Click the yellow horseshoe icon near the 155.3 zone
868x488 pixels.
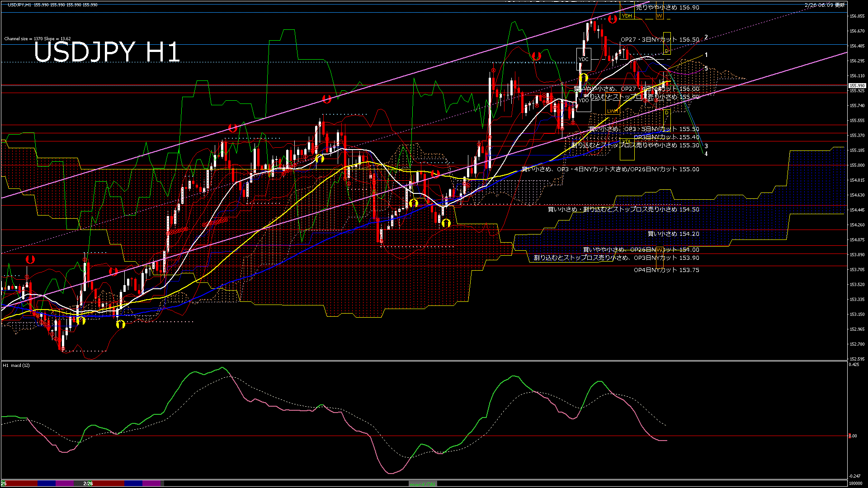[321, 158]
